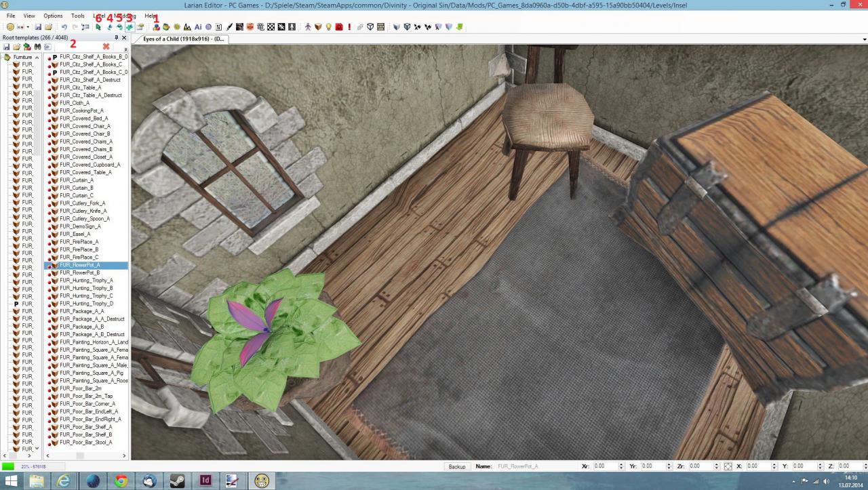
Task: Open folder icon in Root templates panel
Action: pos(16,47)
